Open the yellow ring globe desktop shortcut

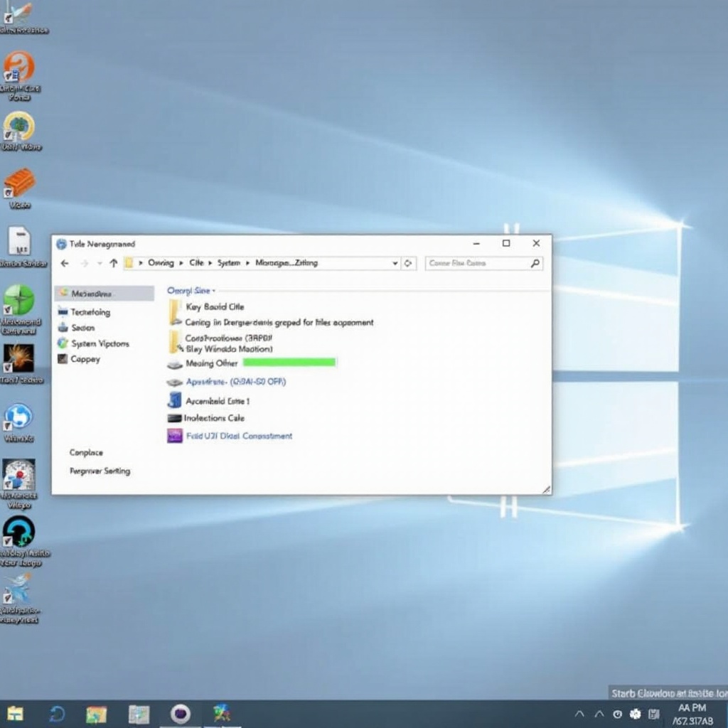18,126
